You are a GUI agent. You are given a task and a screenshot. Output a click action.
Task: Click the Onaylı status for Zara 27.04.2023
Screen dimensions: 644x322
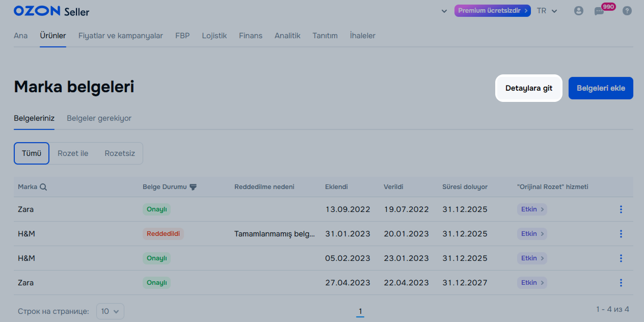[156, 283]
